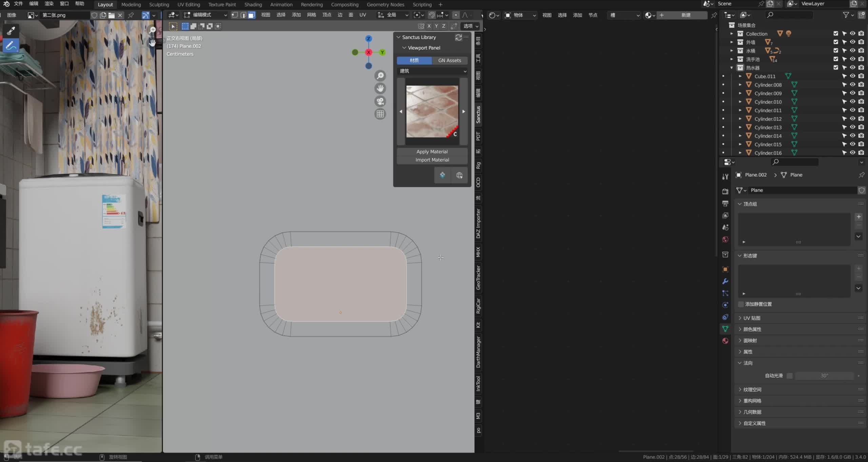Switch perspective/orthographic grid icon
The image size is (868, 462).
[x=380, y=114]
